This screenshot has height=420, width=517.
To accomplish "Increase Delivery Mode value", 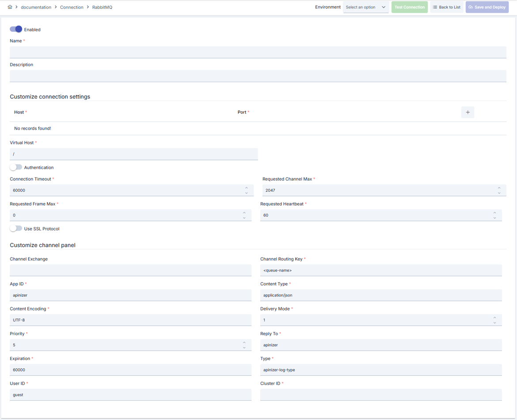I will (x=494, y=318).
